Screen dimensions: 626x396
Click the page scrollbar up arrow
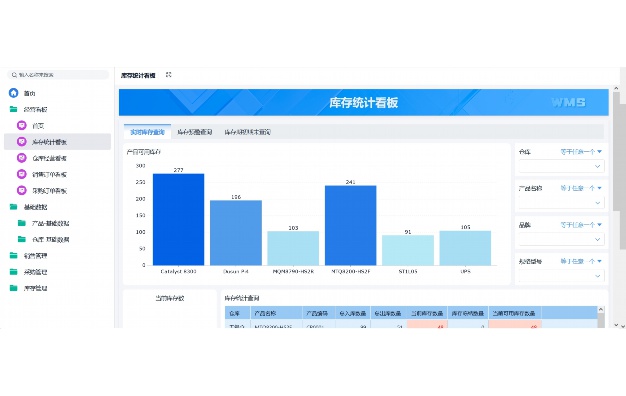616,88
